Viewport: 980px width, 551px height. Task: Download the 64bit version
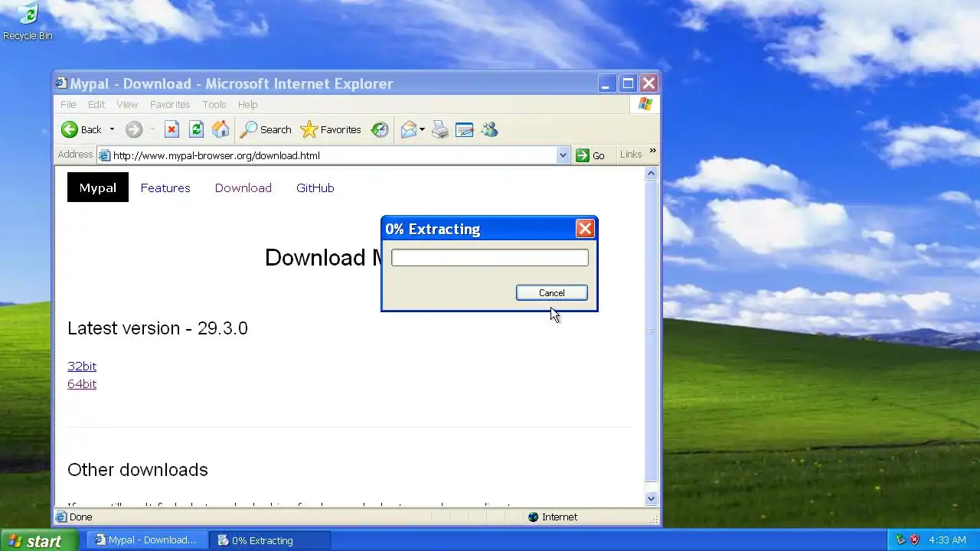coord(82,383)
